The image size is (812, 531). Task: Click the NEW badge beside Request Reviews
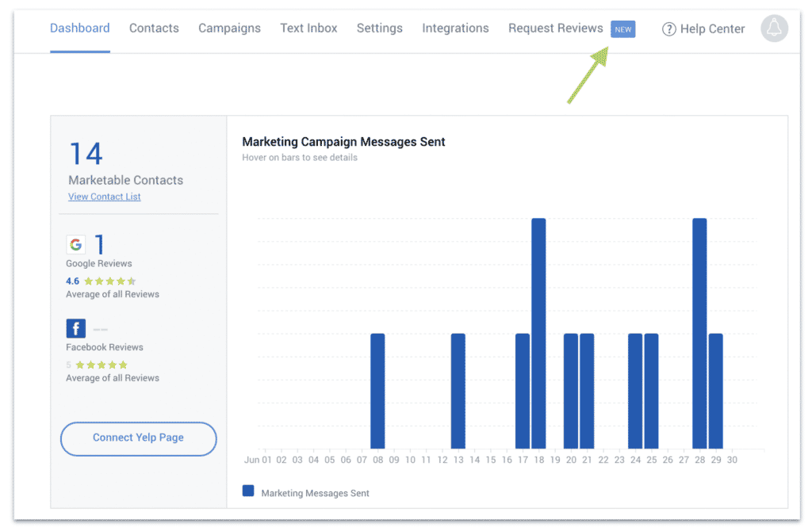click(x=623, y=29)
